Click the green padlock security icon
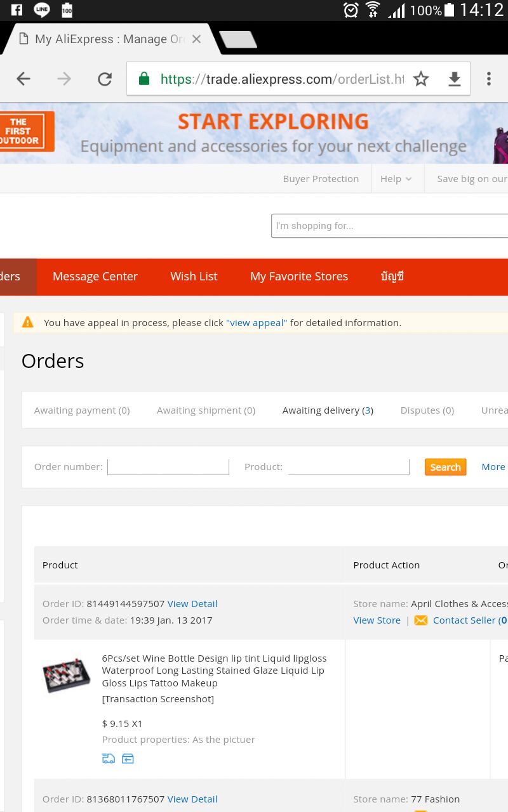Screen dimensions: 508x812 [144, 79]
